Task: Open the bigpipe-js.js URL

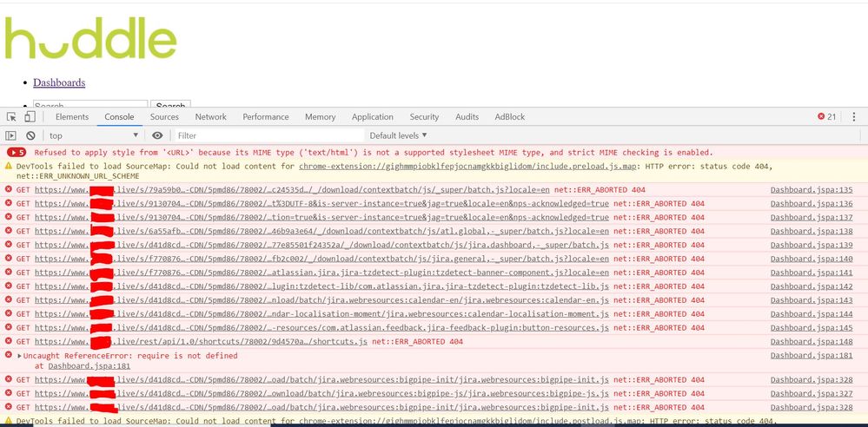Action: click(x=321, y=394)
